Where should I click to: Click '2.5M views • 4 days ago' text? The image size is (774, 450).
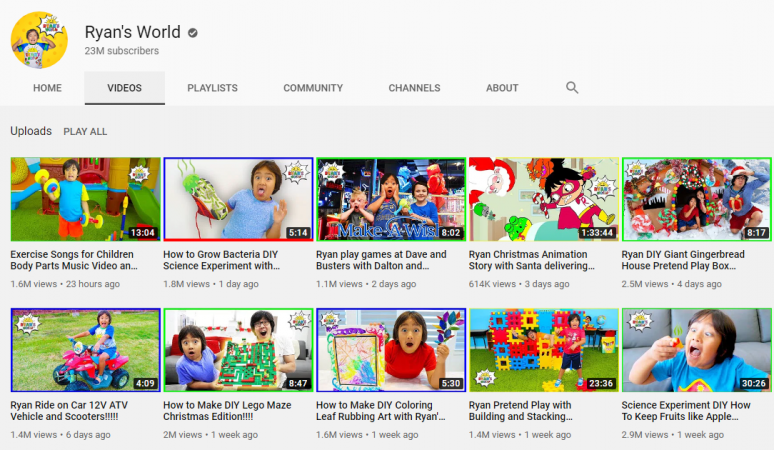pos(671,284)
